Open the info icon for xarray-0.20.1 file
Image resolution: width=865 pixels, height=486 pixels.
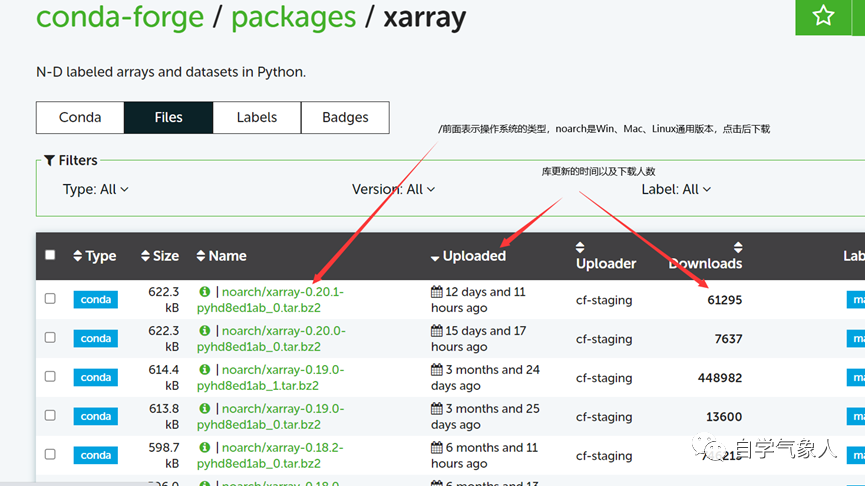[x=205, y=292]
